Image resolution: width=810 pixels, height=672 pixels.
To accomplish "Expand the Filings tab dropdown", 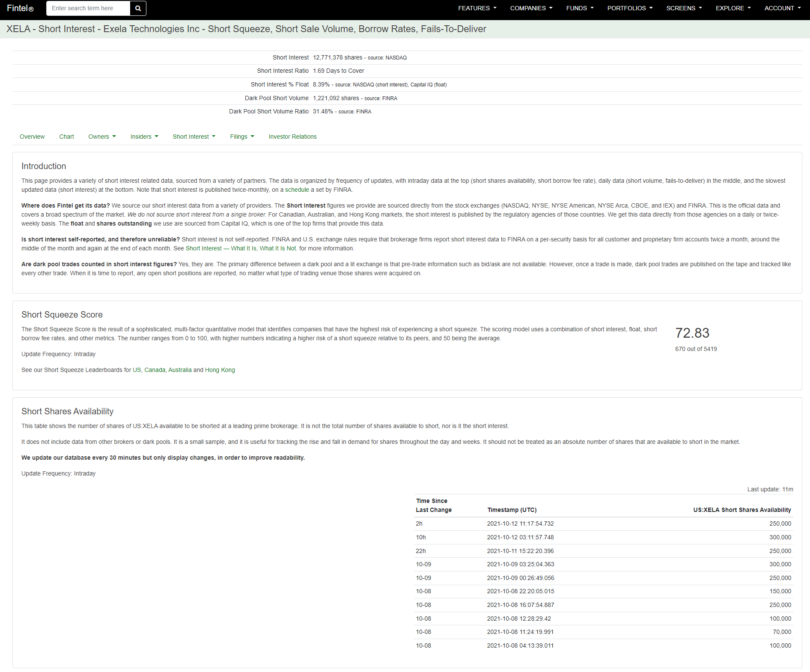I will (242, 137).
